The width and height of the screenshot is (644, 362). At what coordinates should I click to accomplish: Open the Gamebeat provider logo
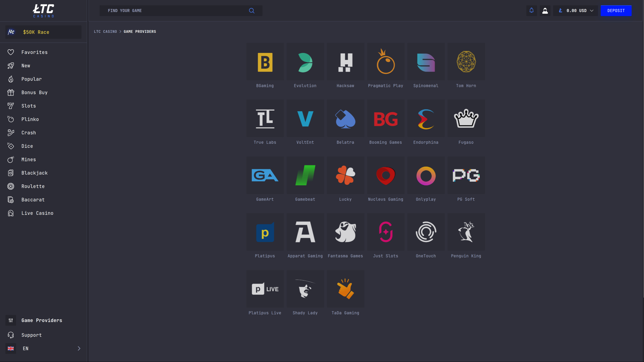[305, 175]
